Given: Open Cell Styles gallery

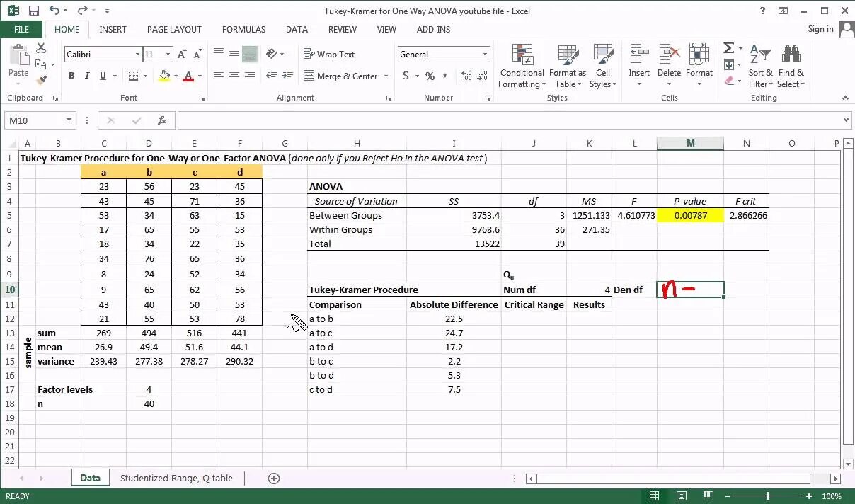Looking at the screenshot, I should (x=603, y=67).
